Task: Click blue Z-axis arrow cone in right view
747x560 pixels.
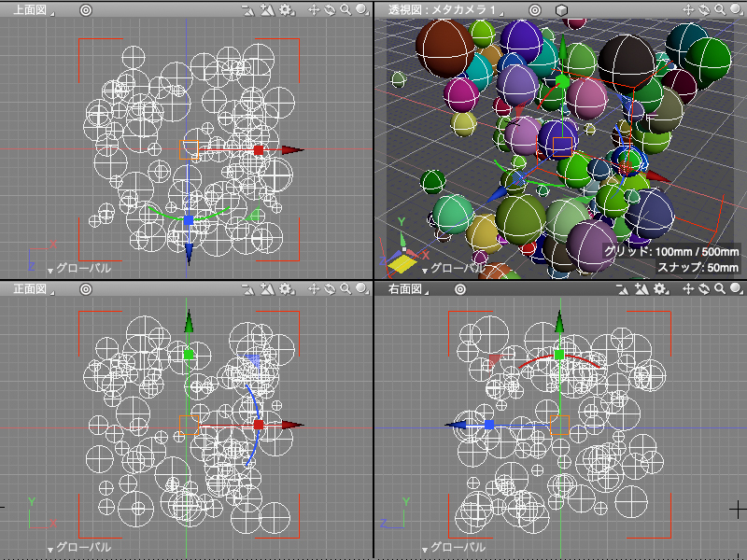Action: tap(455, 425)
